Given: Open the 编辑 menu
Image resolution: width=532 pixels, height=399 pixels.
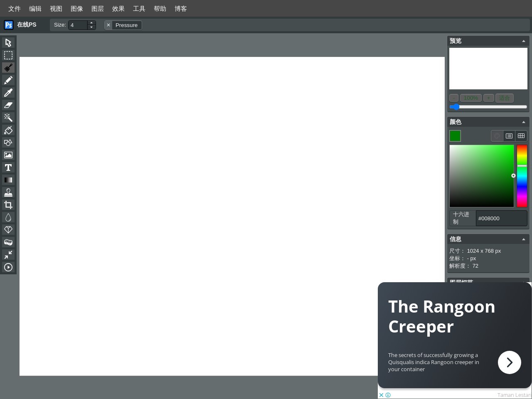Looking at the screenshot, I should (35, 9).
